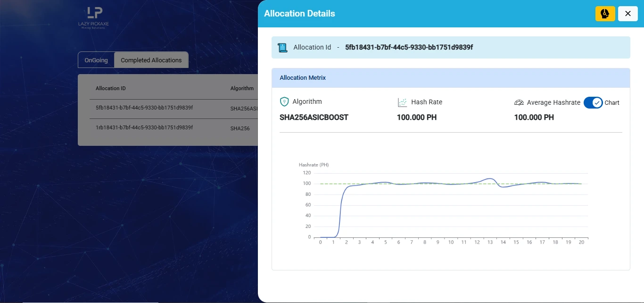The width and height of the screenshot is (644, 303).
Task: Click the Lazy Pickaxe LP logo
Action: coord(93,15)
